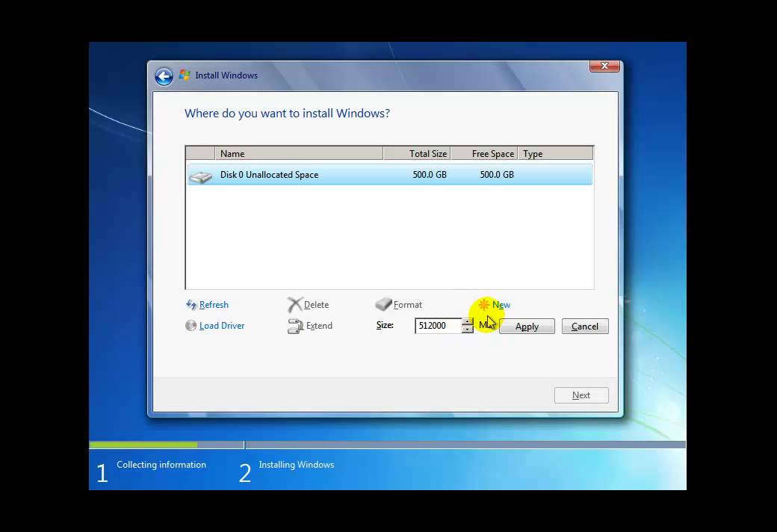Click the Next button
The image size is (777, 532).
[x=581, y=395]
